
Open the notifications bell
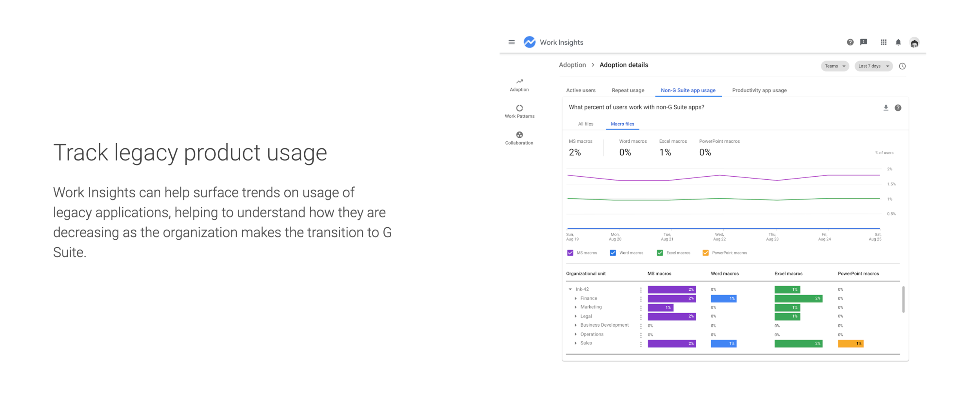[898, 42]
